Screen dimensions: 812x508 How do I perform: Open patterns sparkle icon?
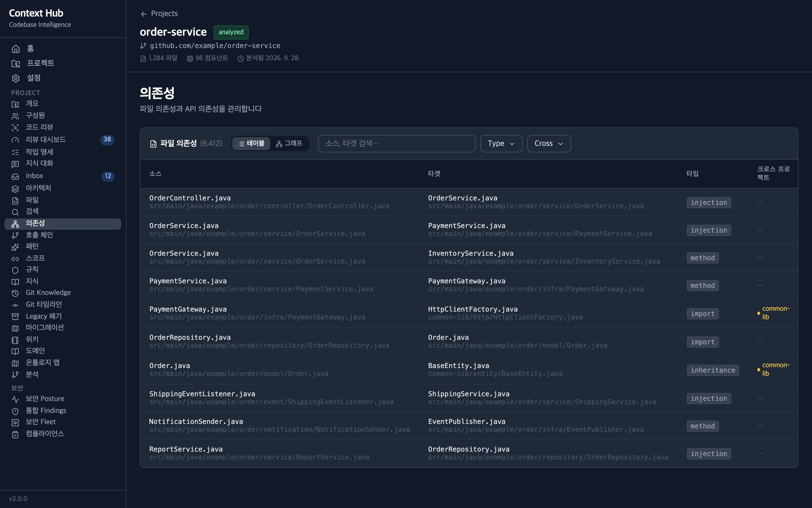pyautogui.click(x=15, y=247)
